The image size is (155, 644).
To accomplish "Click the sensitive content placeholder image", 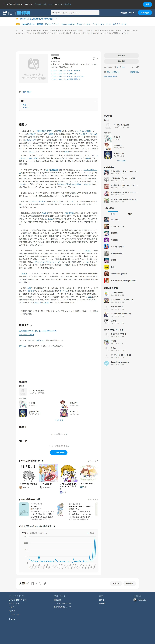I will pyautogui.click(x=33, y=68).
